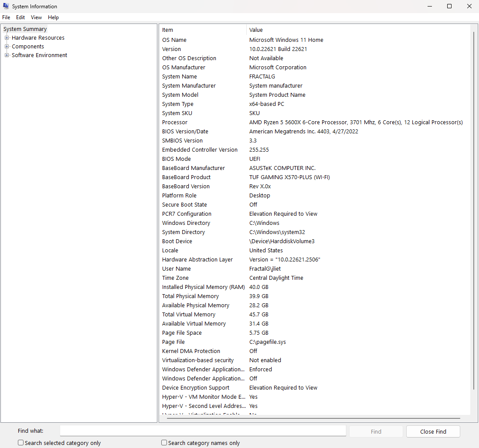This screenshot has height=448, width=479.
Task: Select the Version row item
Action: pos(171,49)
